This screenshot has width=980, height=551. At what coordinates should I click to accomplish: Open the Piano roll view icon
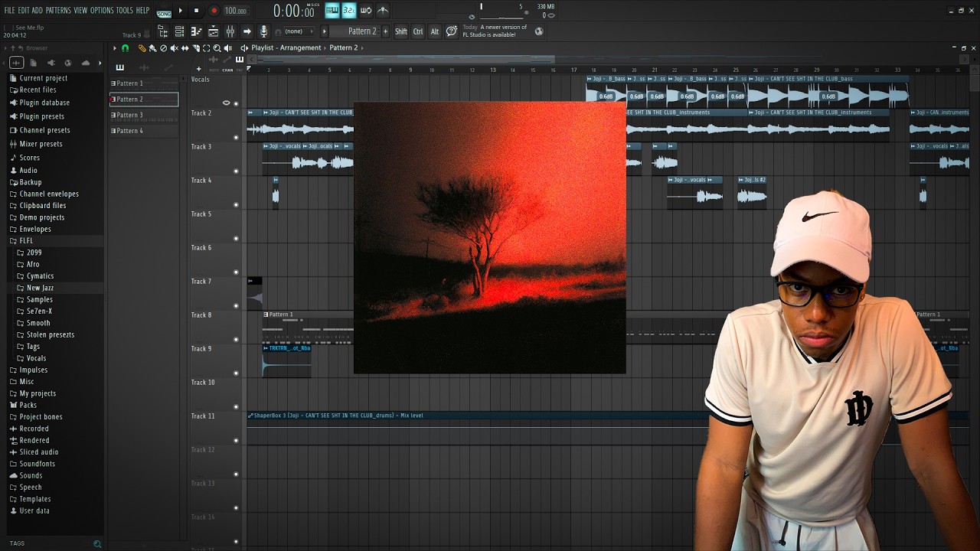pyautogui.click(x=196, y=31)
